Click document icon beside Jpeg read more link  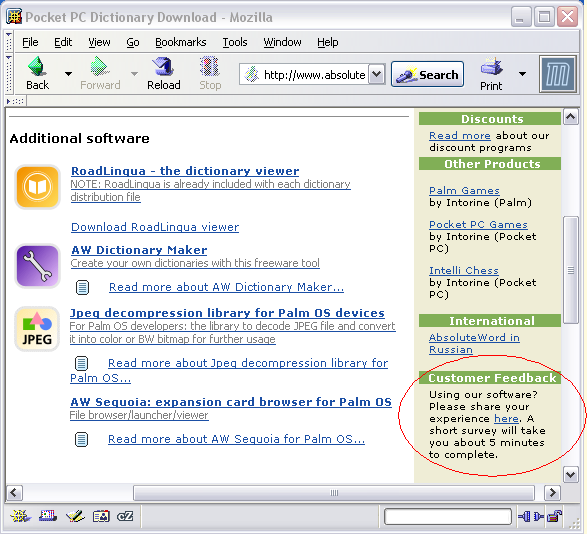point(82,363)
